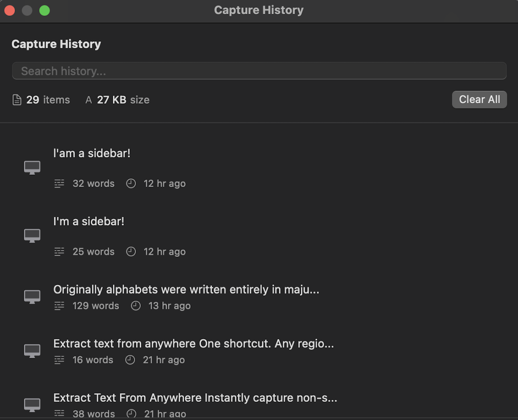This screenshot has height=420, width=518.
Task: Click the word-count icon beside "129 words"
Action: click(59, 305)
